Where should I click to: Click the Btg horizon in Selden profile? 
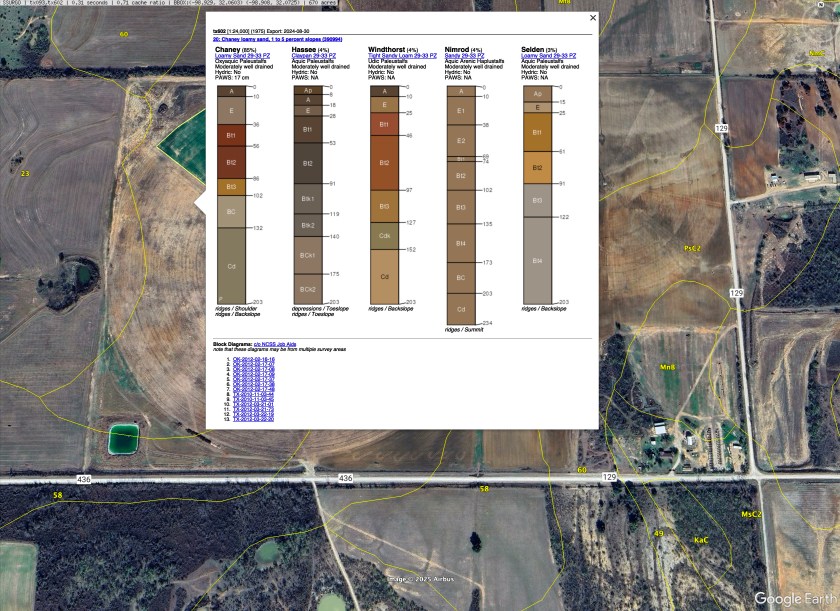[x=537, y=260]
